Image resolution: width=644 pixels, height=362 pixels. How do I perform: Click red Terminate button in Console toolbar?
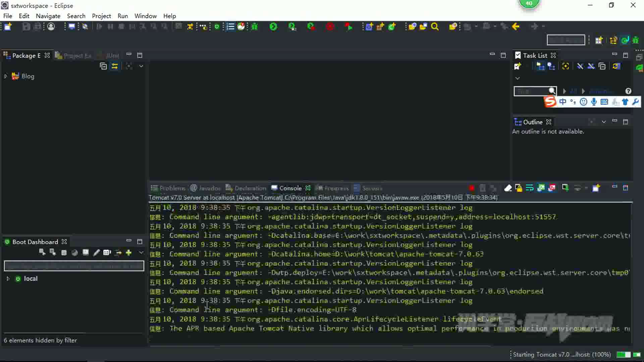[471, 188]
